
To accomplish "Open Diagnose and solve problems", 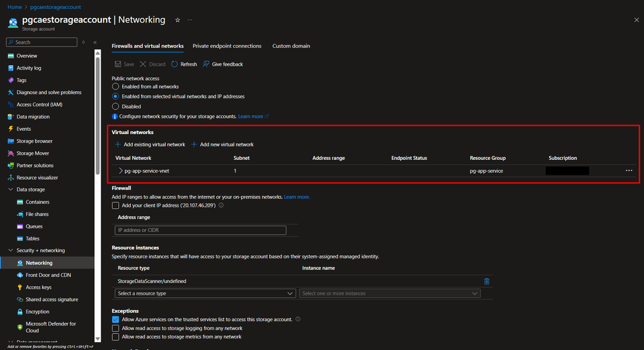I will (x=49, y=92).
